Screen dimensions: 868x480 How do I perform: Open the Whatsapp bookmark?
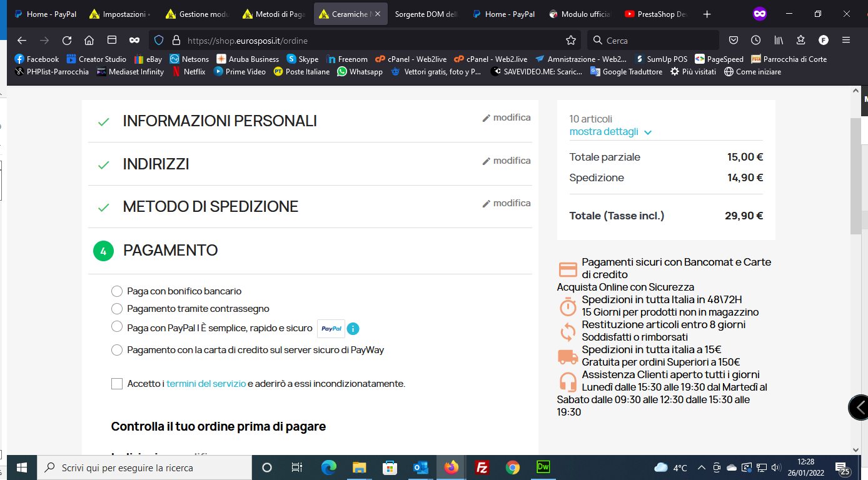360,71
